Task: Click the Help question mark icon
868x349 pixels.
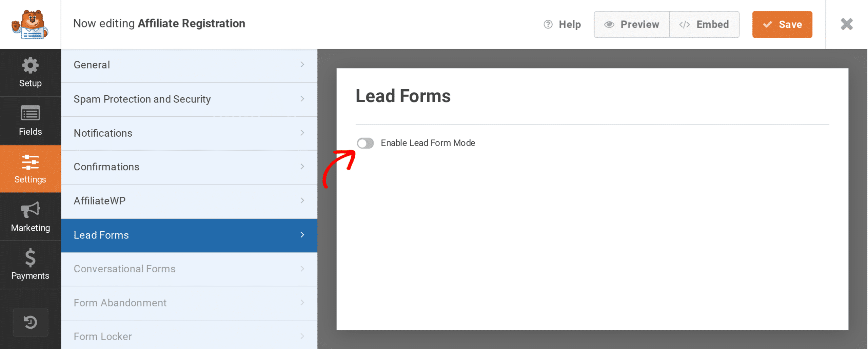Action: (548, 24)
